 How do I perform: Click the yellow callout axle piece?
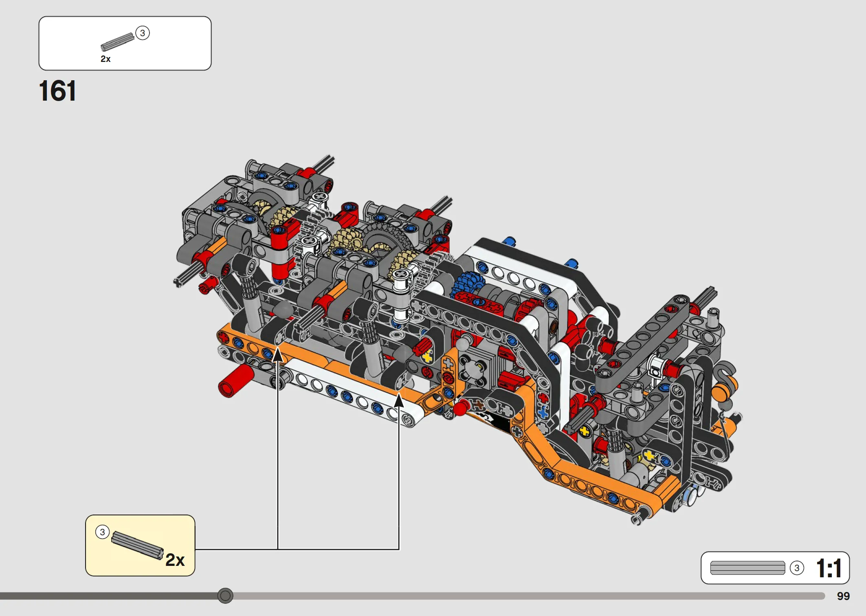click(137, 546)
